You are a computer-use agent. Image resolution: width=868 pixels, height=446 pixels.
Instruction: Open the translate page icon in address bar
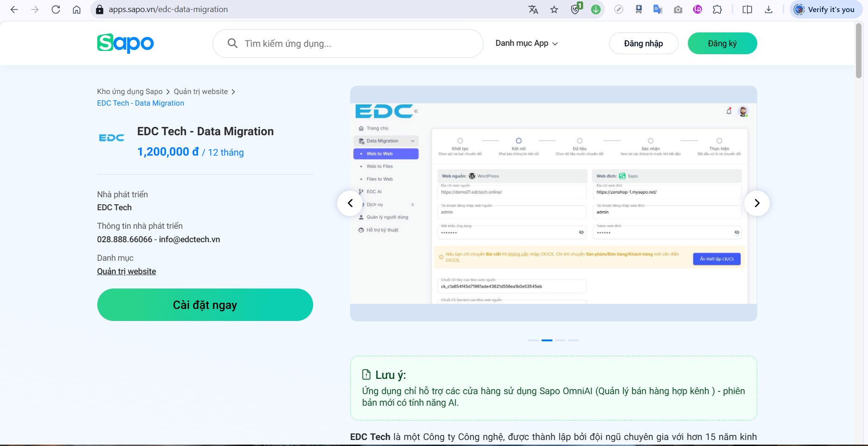coord(534,9)
